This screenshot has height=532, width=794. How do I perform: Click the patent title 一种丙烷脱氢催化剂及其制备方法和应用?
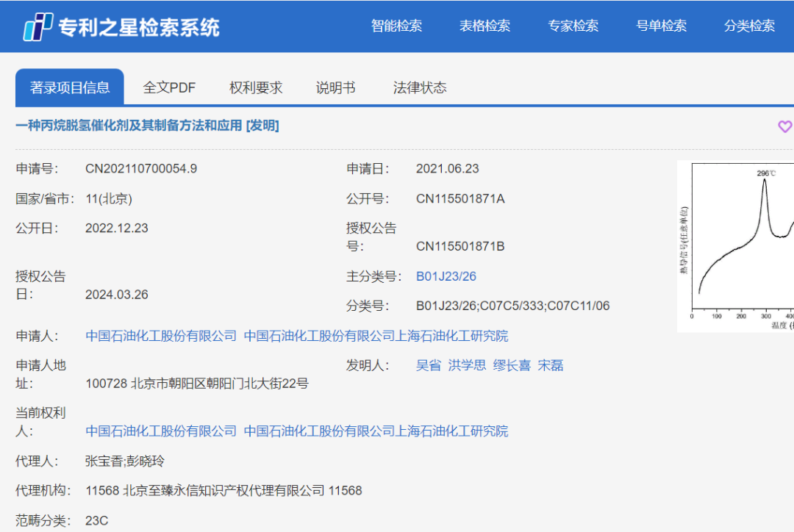click(129, 126)
